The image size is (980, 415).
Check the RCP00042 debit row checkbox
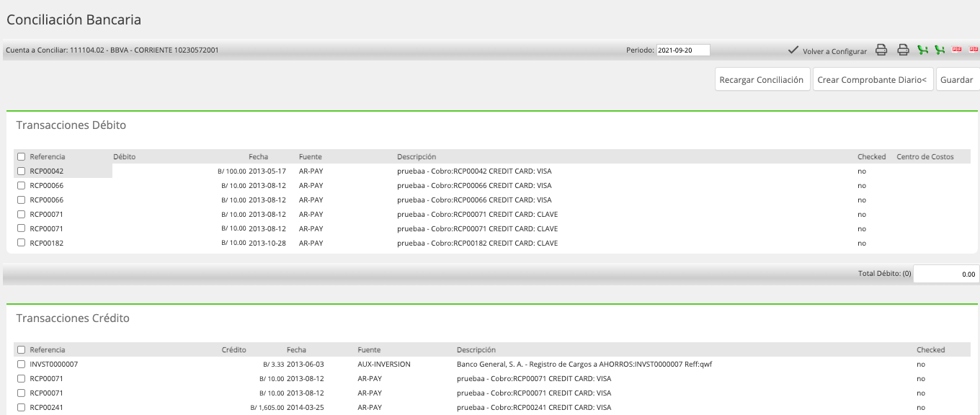pyautogui.click(x=22, y=171)
